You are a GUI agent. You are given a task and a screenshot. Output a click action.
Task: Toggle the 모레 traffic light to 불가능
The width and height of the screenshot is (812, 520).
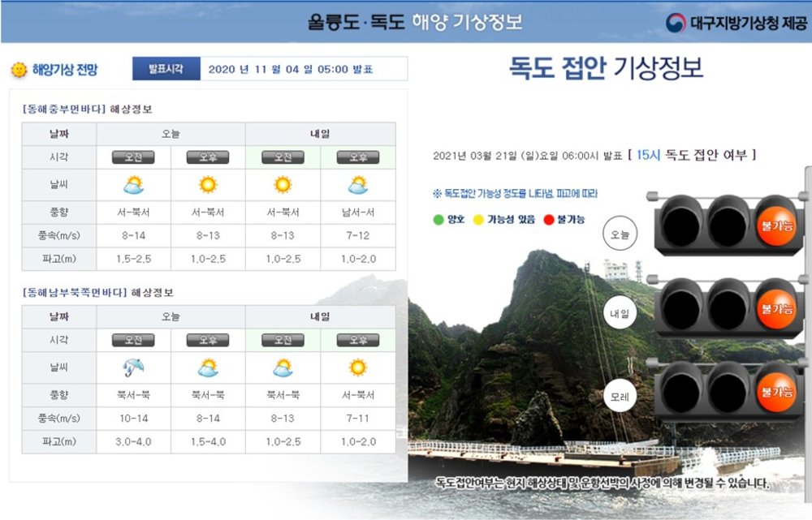coord(777,393)
